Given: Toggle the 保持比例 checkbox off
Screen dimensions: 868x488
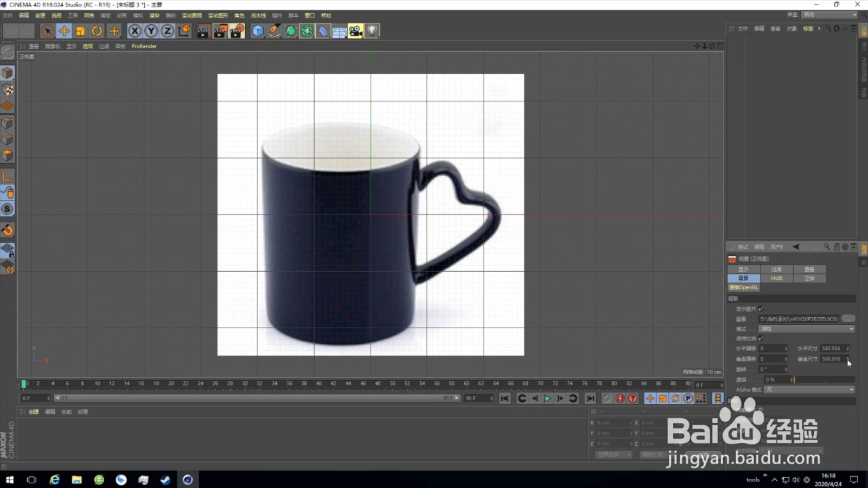Looking at the screenshot, I should pos(759,338).
